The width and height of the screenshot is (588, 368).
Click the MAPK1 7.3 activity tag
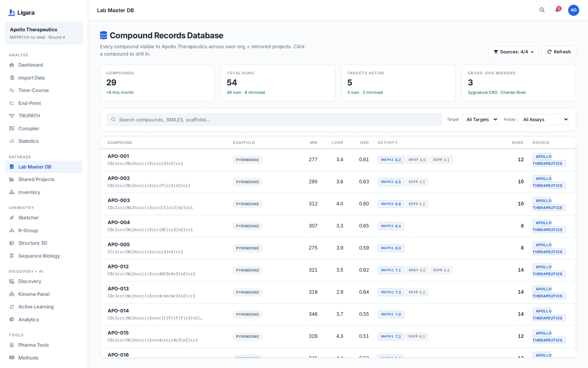pyautogui.click(x=391, y=292)
